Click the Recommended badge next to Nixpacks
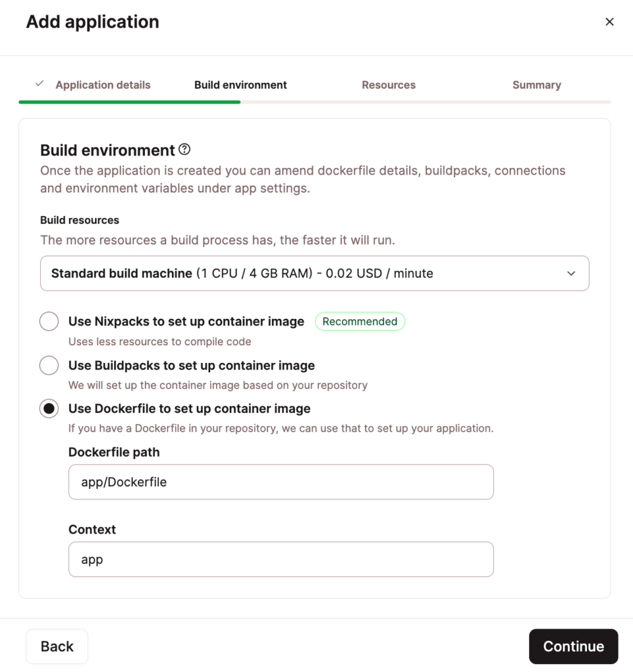Viewport: 633px width, 672px height. pyautogui.click(x=360, y=321)
